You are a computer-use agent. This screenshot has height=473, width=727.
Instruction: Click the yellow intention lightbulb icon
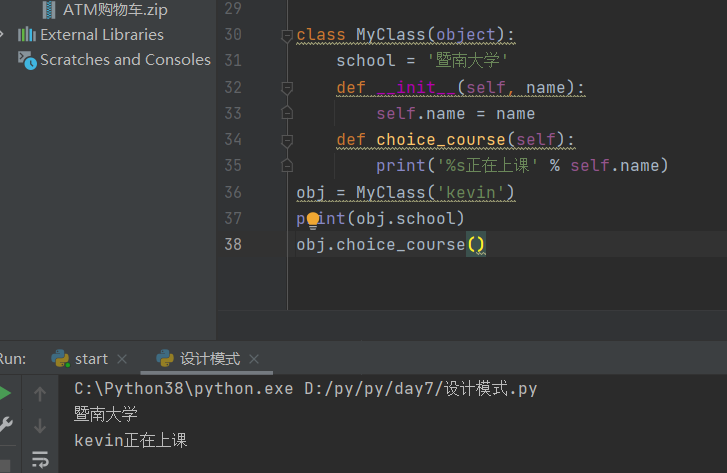pyautogui.click(x=313, y=220)
